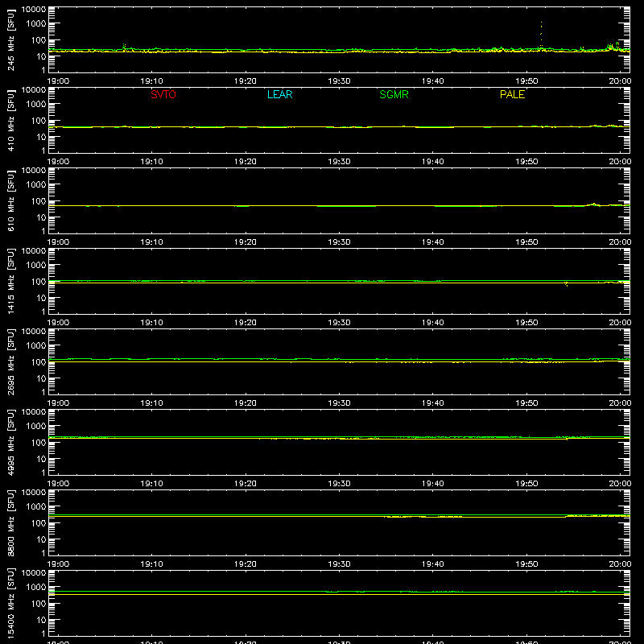Click '19:10' tick label below 4995 MHz plot
The height and width of the screenshot is (644, 644).
pyautogui.click(x=151, y=484)
